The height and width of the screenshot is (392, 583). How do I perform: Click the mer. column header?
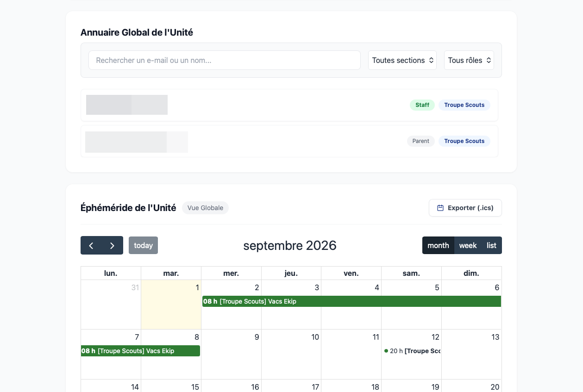[x=231, y=273]
